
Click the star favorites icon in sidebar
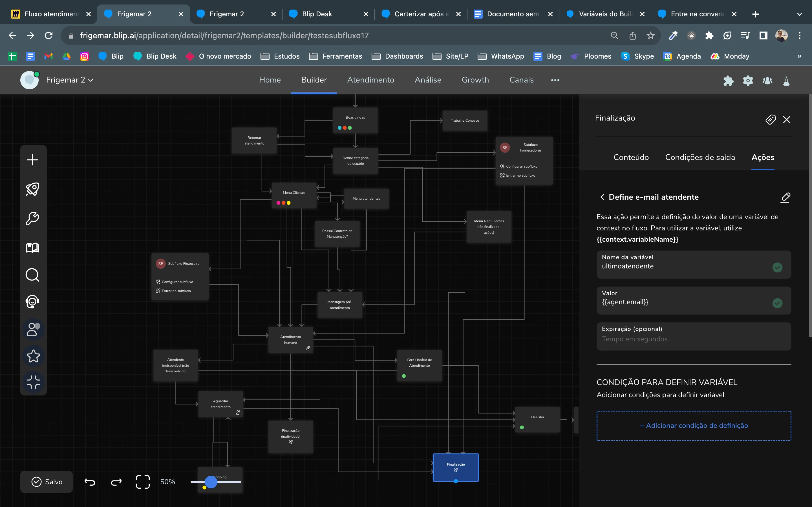[33, 356]
